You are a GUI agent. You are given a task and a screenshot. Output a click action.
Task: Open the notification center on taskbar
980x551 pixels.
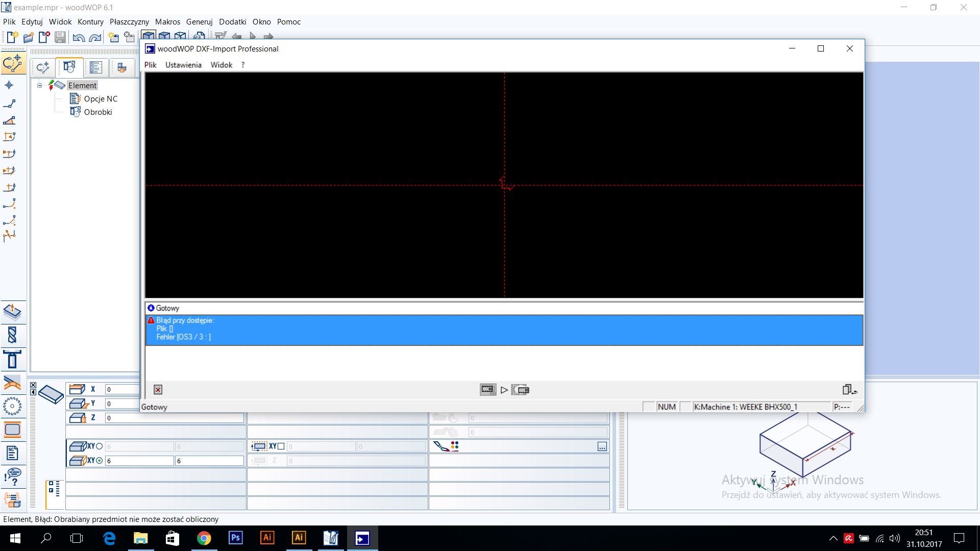coord(959,538)
